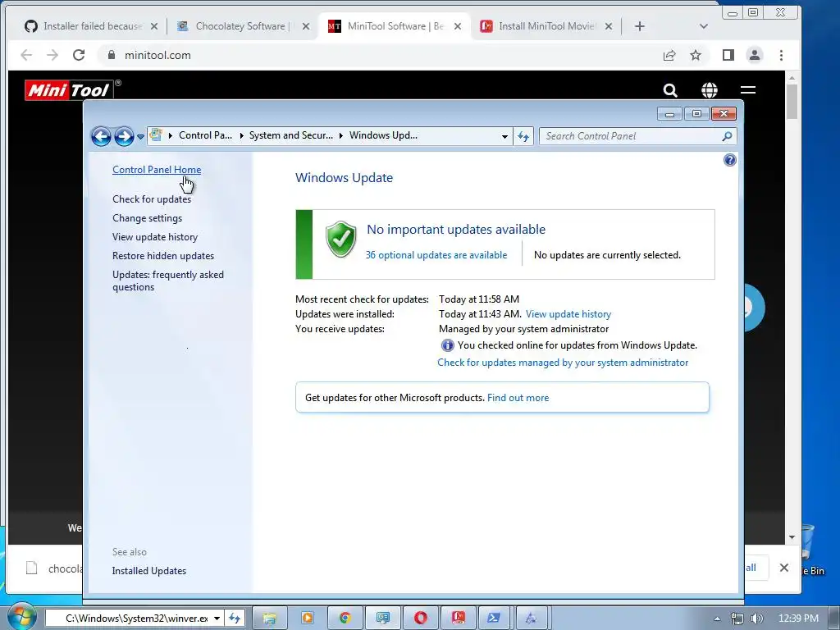This screenshot has width=840, height=630.
Task: Open Chrome profile avatar
Action: pos(755,55)
